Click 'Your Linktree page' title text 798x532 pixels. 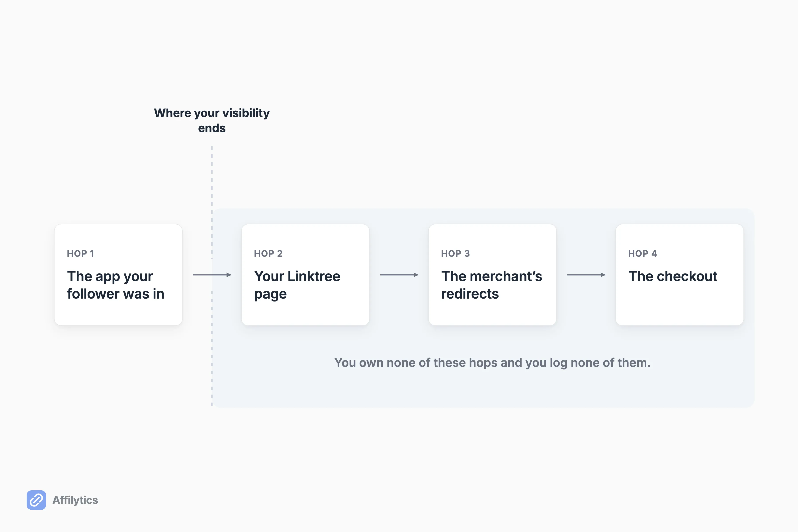coord(297,285)
